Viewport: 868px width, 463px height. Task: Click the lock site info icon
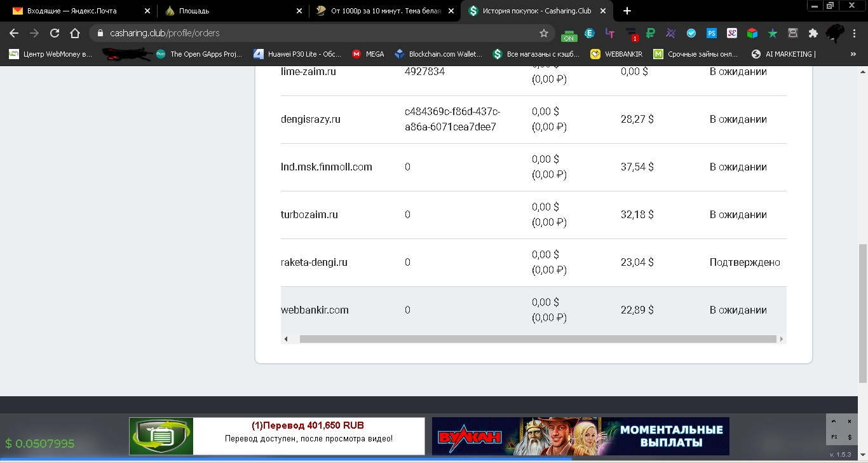click(x=100, y=33)
